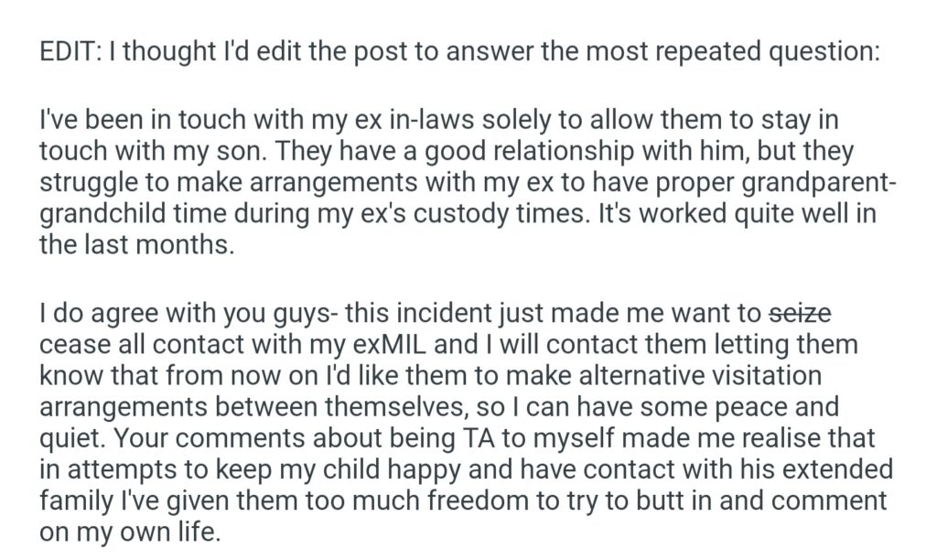Click the phrase "good relationship"
Viewport: 937px width, 560px height.
489,152
